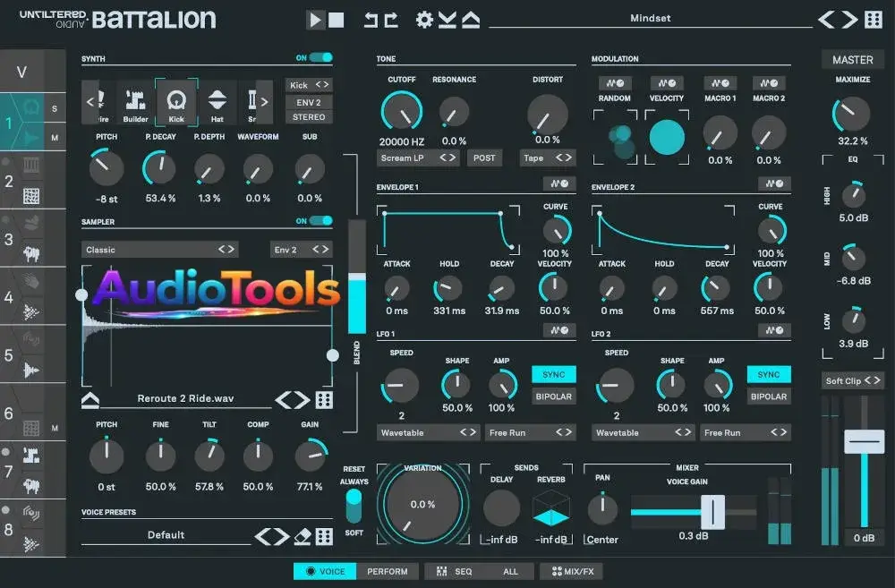Screen dimensions: 895x588
Task: Enable SYNC on LFO 1
Action: [x=553, y=374]
